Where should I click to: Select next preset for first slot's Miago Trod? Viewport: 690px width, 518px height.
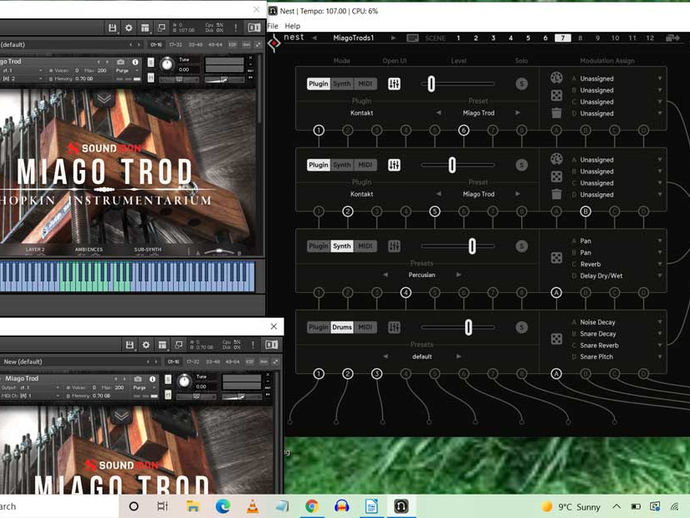click(x=518, y=113)
